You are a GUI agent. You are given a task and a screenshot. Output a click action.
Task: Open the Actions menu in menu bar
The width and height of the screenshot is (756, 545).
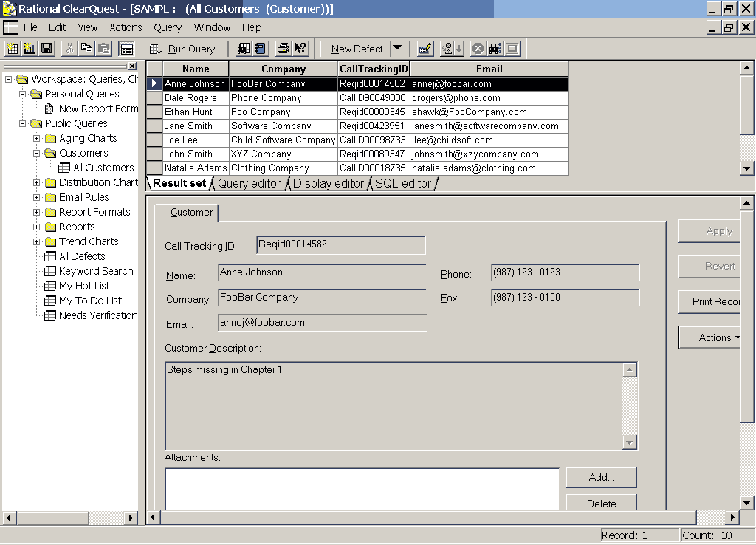[126, 27]
